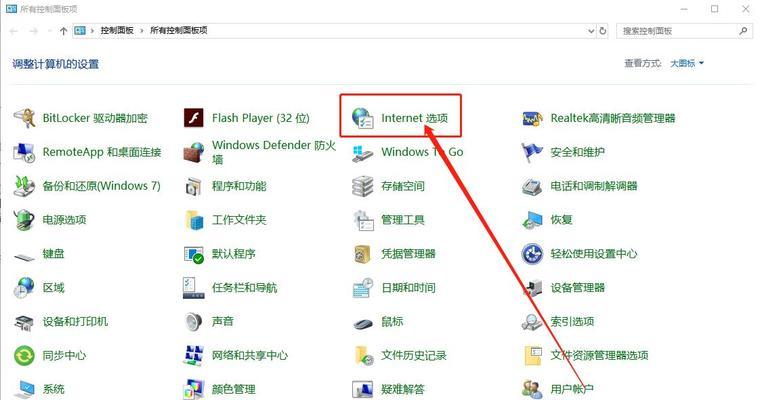Open the 系统 computer icon
The image size is (760, 400).
coord(24,389)
